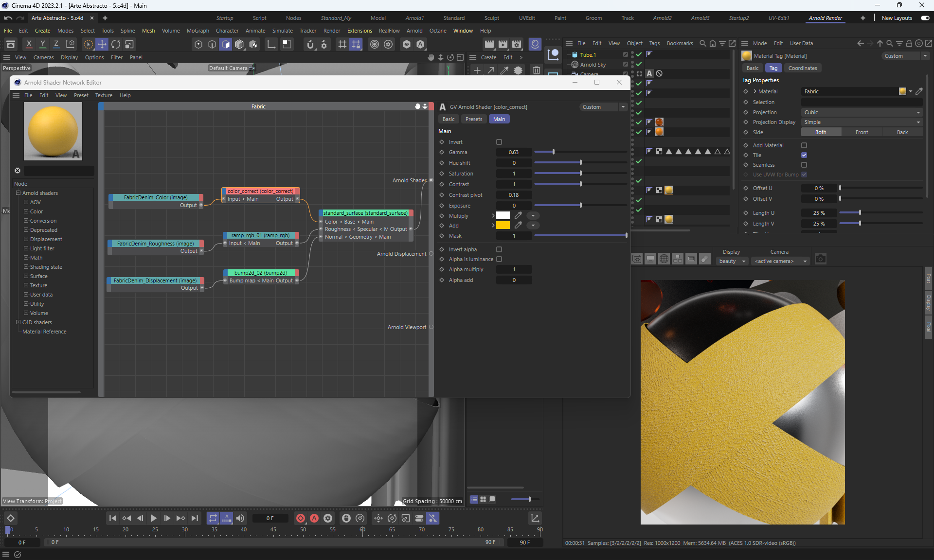Toggle the timeline sound speaker icon
The width and height of the screenshot is (934, 560).
[240, 518]
